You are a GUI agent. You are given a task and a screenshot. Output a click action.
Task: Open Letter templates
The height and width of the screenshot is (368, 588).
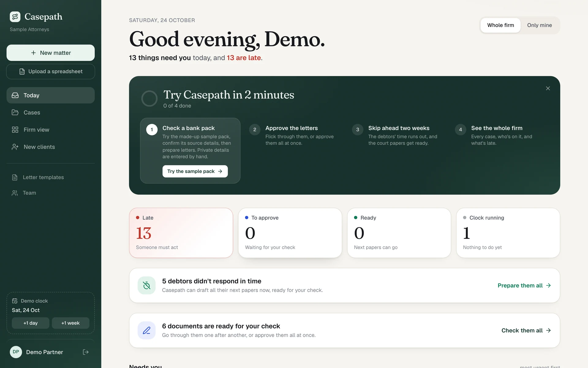(51, 177)
